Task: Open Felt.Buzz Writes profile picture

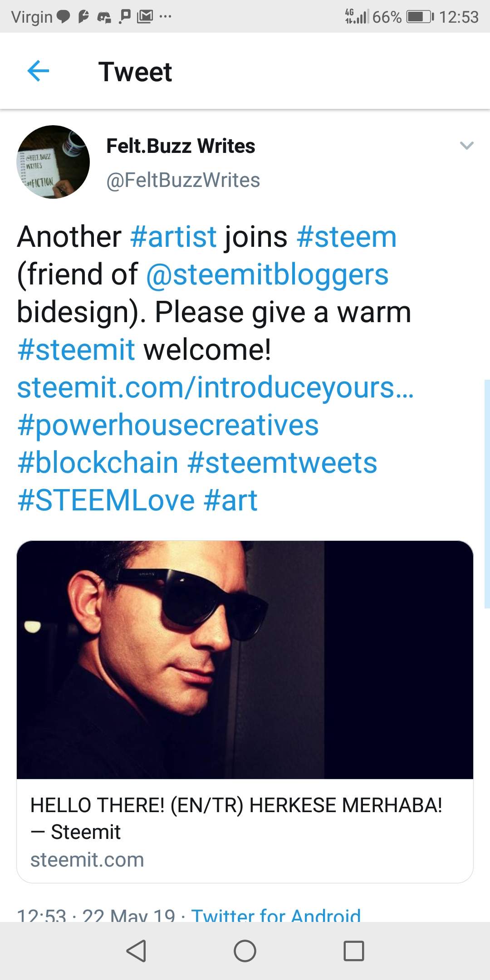Action: (53, 162)
